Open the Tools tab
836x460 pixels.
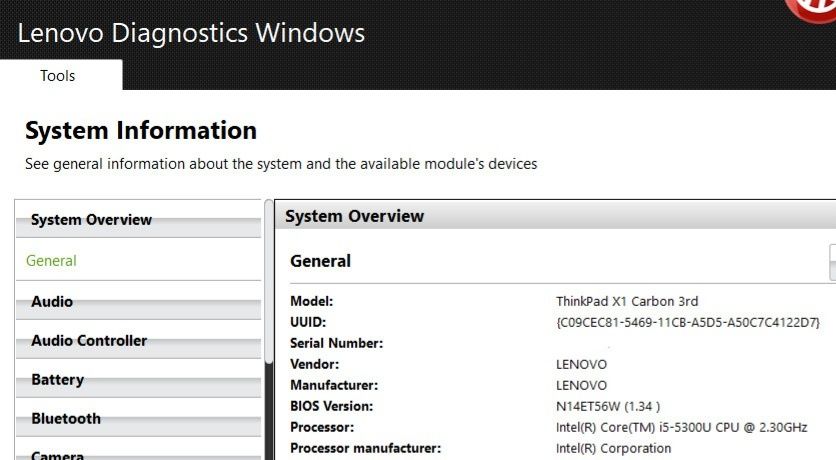coord(61,75)
